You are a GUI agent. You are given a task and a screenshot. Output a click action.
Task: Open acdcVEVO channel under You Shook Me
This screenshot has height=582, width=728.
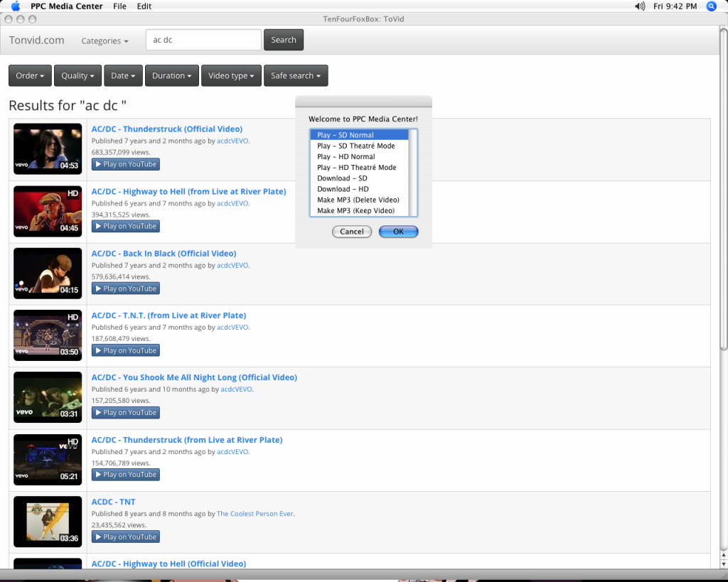tap(236, 389)
